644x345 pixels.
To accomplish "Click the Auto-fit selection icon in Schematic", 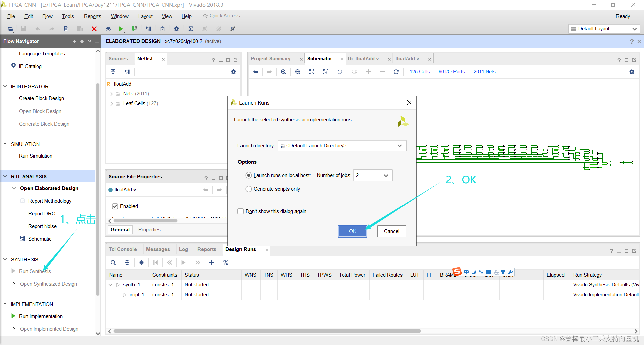I will click(340, 72).
